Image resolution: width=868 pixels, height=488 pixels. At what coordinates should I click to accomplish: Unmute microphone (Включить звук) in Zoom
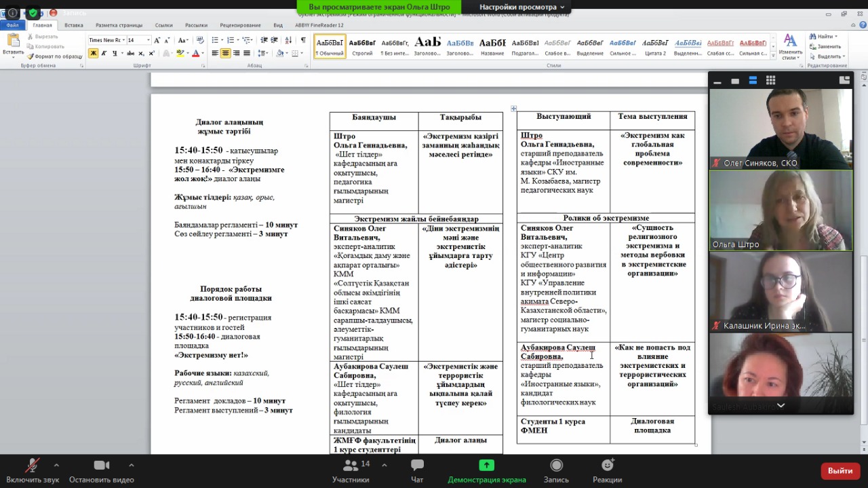pyautogui.click(x=32, y=470)
